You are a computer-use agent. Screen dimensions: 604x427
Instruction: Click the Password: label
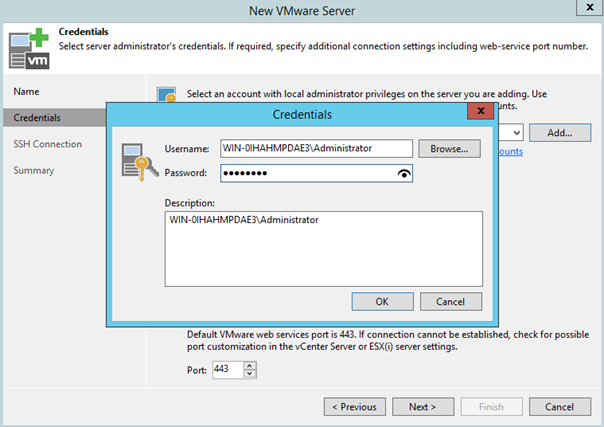[x=186, y=173]
